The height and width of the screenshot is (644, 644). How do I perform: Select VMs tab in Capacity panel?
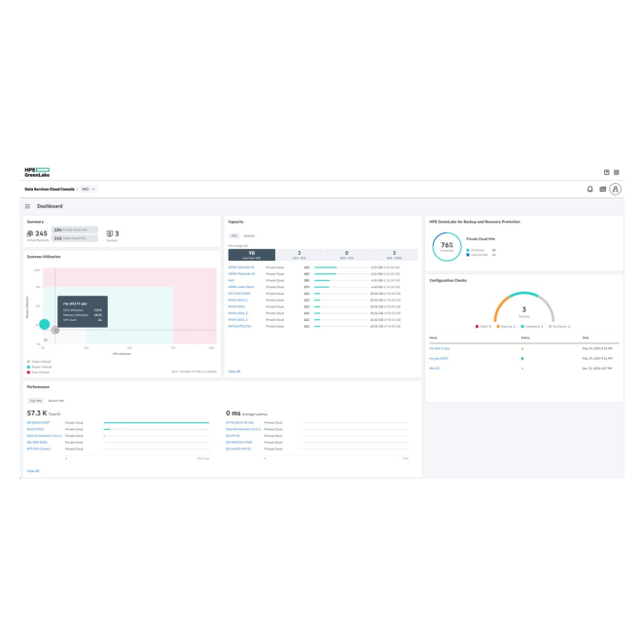[233, 235]
